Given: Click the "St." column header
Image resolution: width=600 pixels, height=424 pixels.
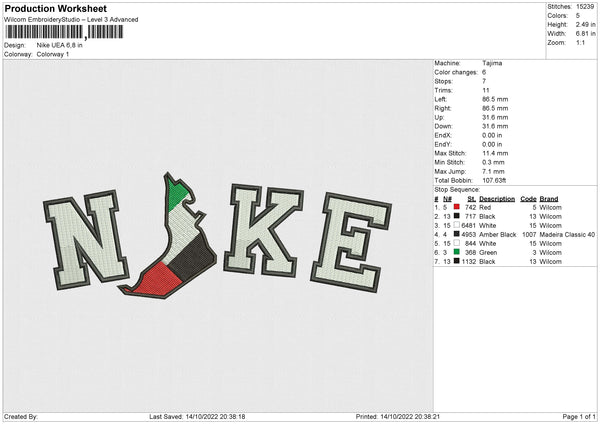Looking at the screenshot, I should click(x=471, y=199).
